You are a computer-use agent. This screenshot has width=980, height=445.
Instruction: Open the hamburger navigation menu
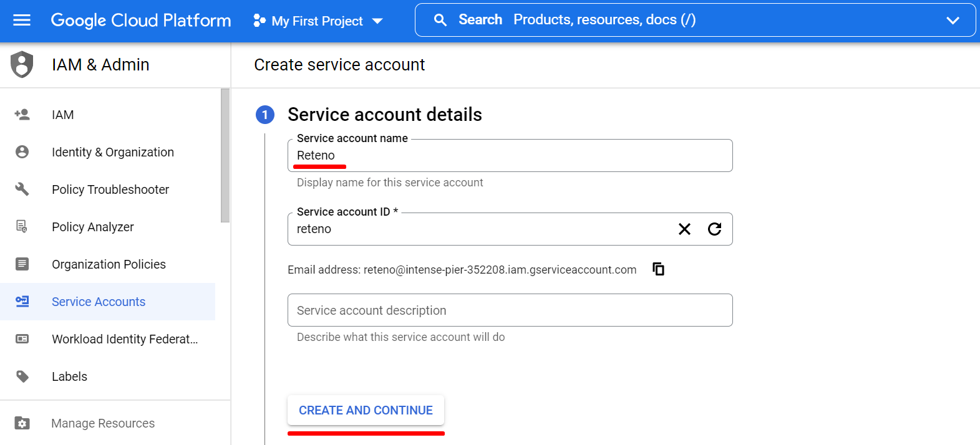coord(22,21)
